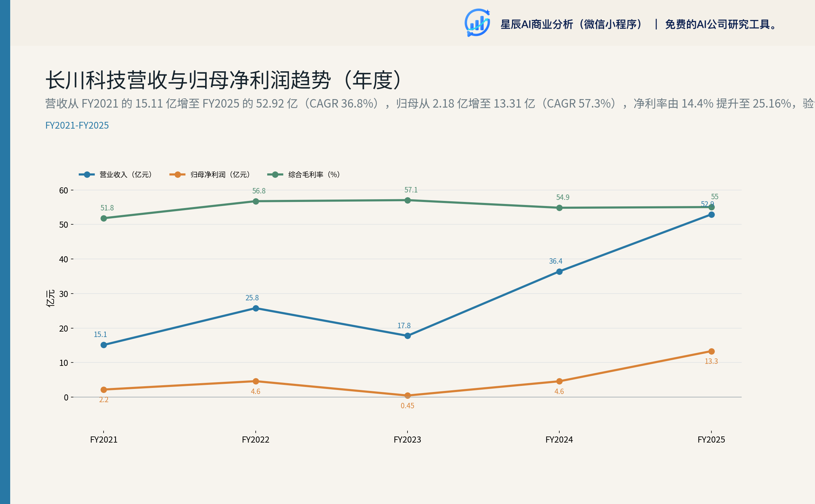Viewport: 815px width, 504px height.
Task: Click the FY2022 revenue data point 25.8
Action: coord(256,308)
